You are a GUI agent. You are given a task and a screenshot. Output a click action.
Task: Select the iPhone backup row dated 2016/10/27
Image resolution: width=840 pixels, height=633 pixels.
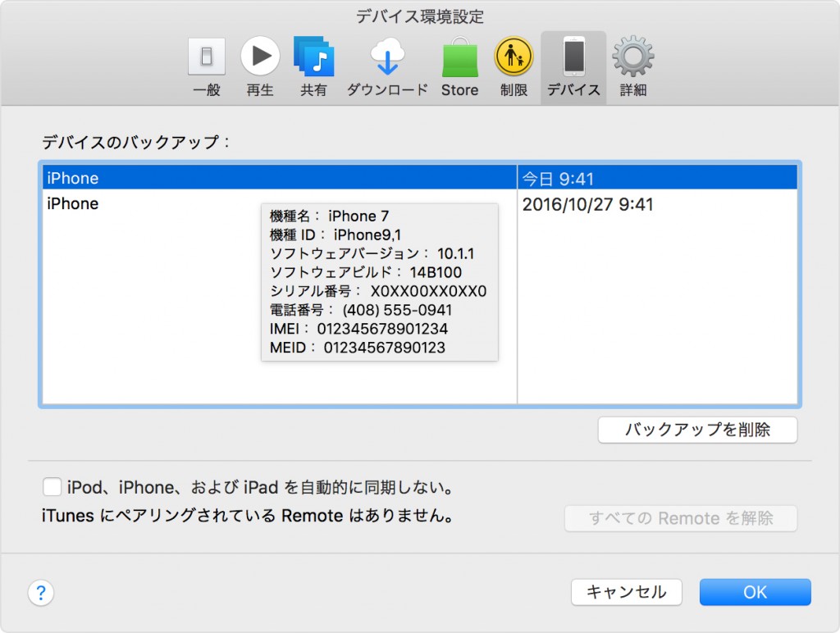point(420,203)
